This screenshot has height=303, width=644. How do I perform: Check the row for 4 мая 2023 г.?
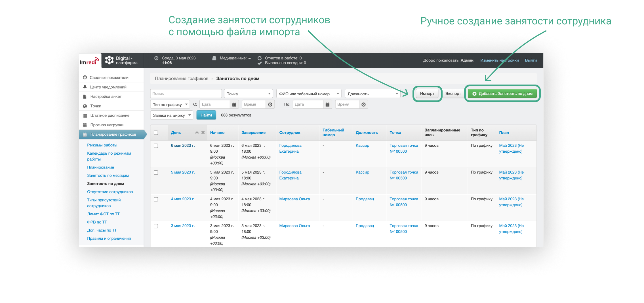[156, 199]
